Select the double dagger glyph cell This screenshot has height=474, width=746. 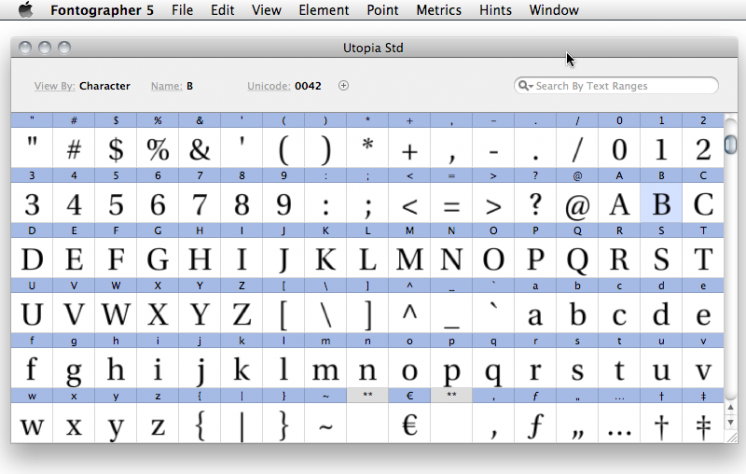(703, 423)
